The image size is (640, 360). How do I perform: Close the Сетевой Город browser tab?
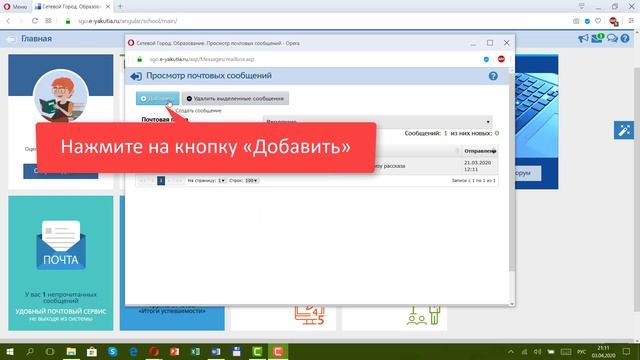click(x=108, y=7)
